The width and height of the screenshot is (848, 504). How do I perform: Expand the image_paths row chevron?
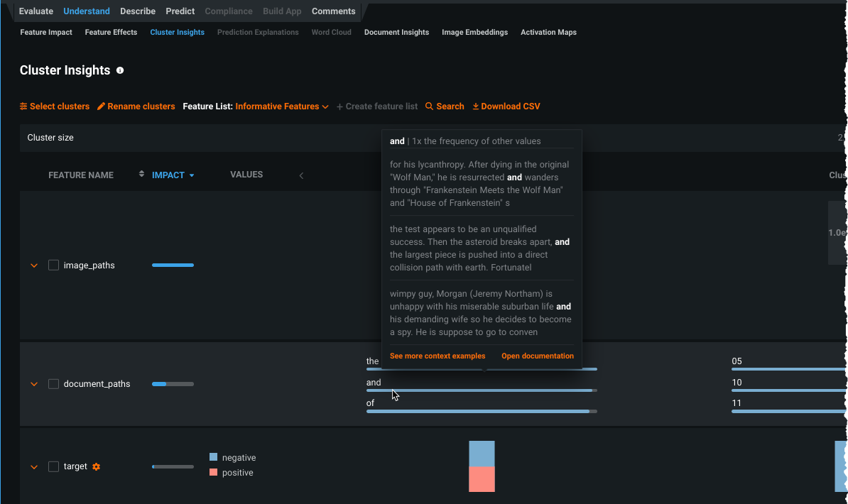tap(33, 265)
